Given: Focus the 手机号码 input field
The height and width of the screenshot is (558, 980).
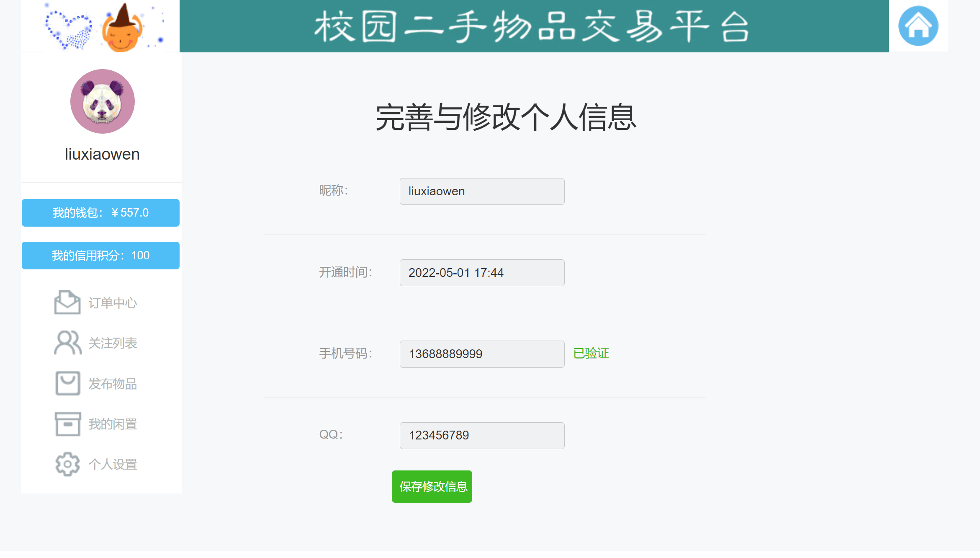Looking at the screenshot, I should pyautogui.click(x=482, y=354).
